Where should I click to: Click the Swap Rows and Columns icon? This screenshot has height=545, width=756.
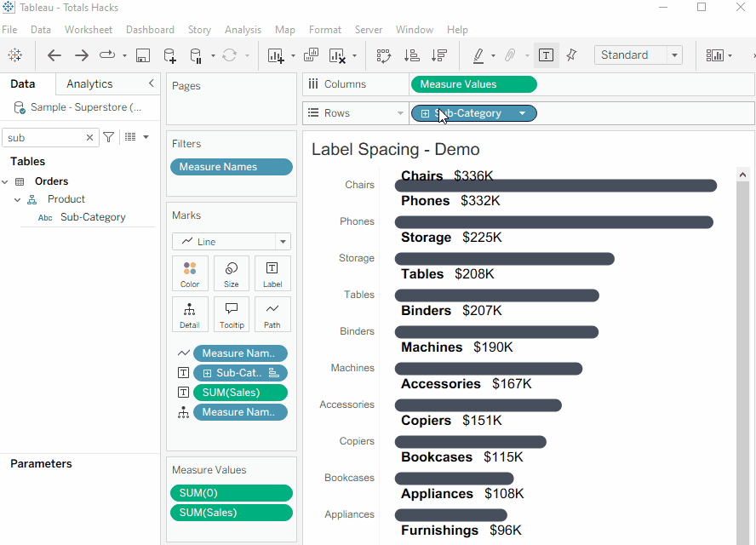pos(383,54)
